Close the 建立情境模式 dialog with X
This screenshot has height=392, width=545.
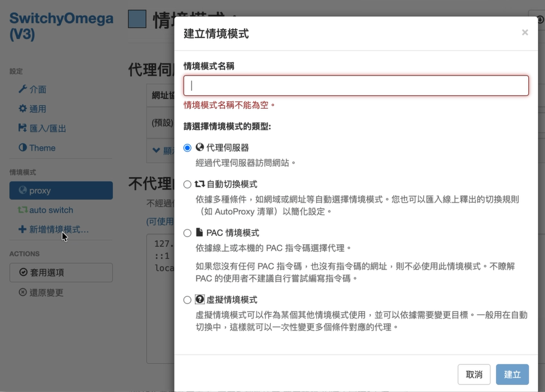[x=525, y=32]
